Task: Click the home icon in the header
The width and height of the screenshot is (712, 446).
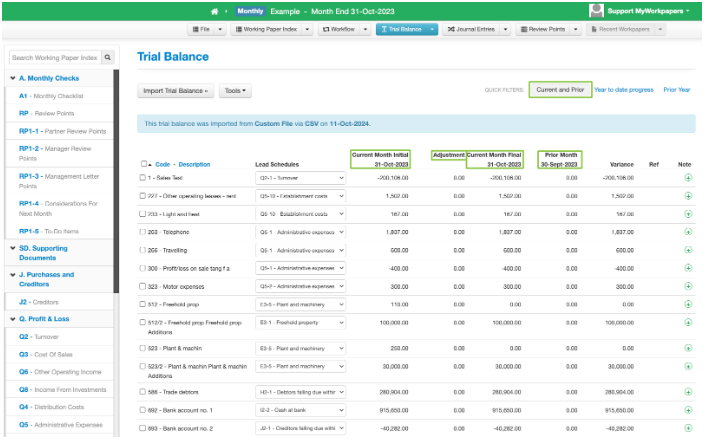Action: [x=214, y=10]
